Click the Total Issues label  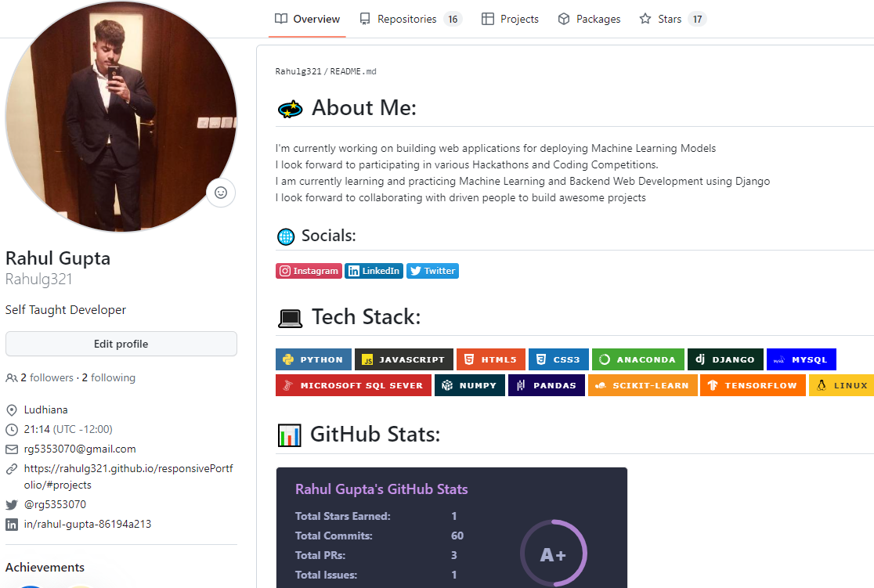(326, 575)
